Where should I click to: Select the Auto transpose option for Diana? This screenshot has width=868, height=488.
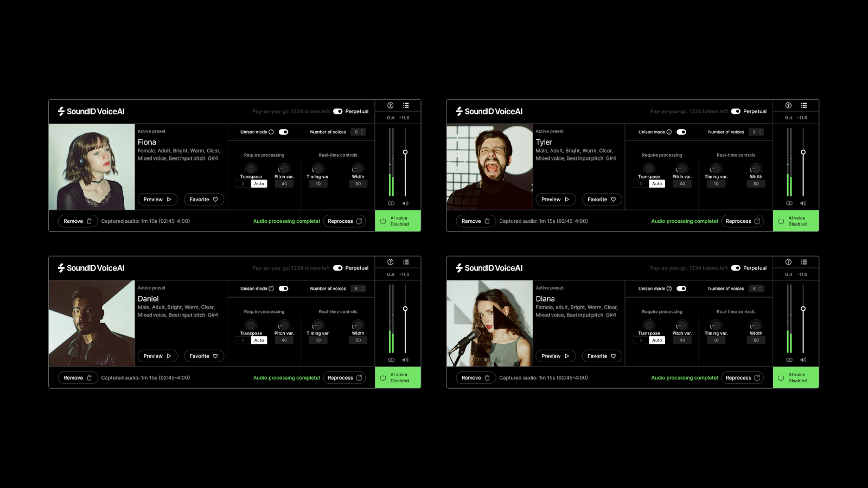657,341
